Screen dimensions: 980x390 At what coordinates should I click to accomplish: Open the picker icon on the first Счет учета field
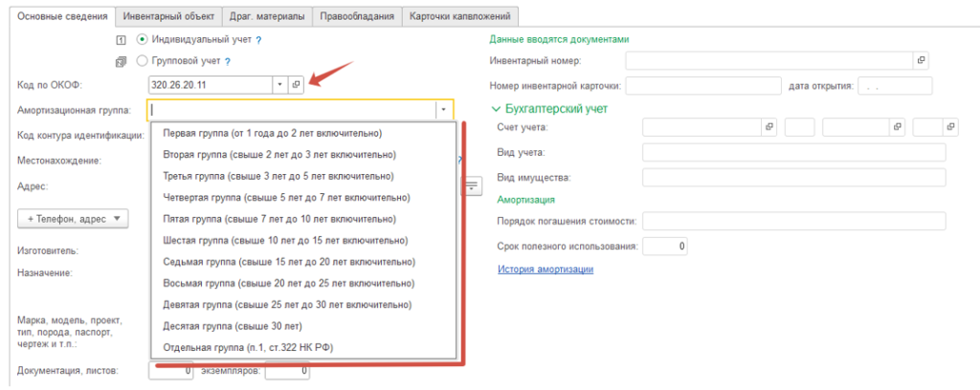click(x=769, y=127)
